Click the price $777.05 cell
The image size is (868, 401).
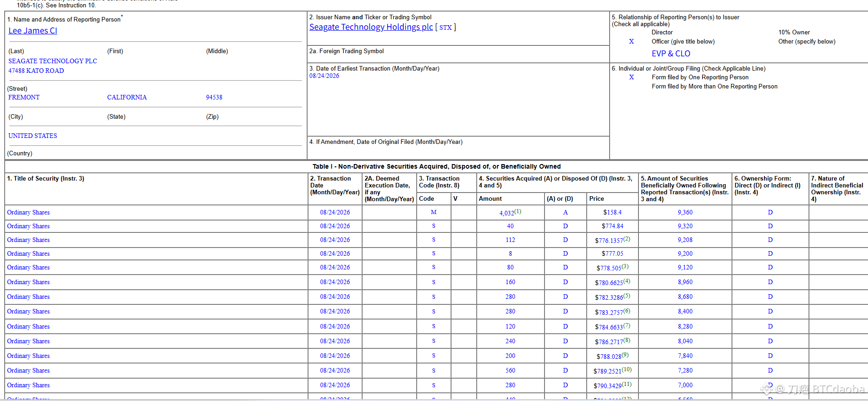click(x=612, y=253)
